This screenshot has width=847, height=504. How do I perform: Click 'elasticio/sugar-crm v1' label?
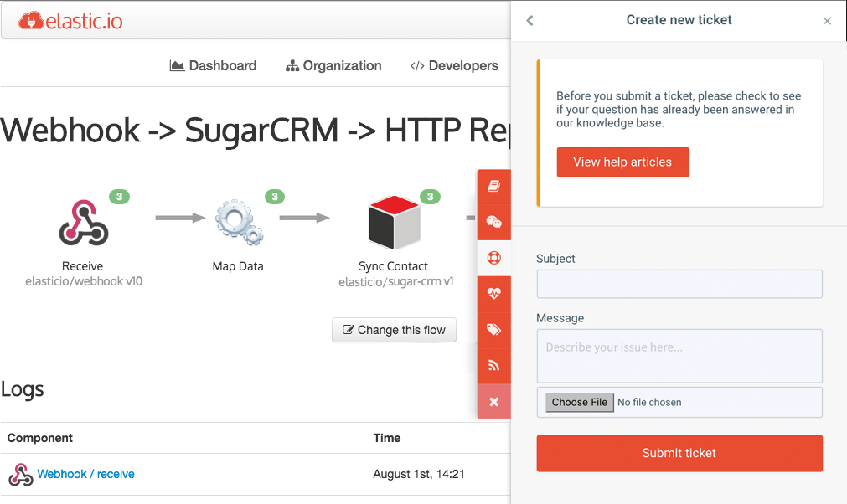pos(396,281)
